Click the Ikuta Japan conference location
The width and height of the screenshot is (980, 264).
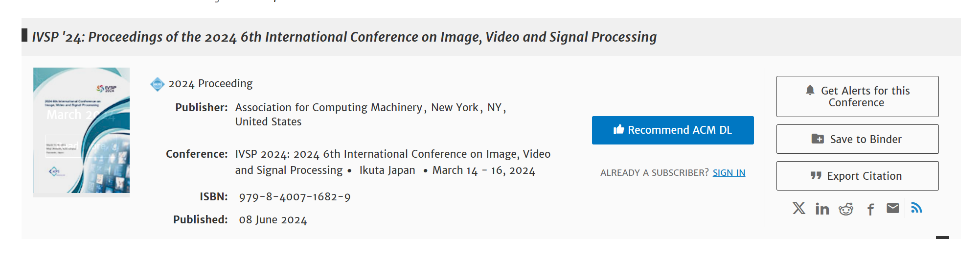click(387, 170)
